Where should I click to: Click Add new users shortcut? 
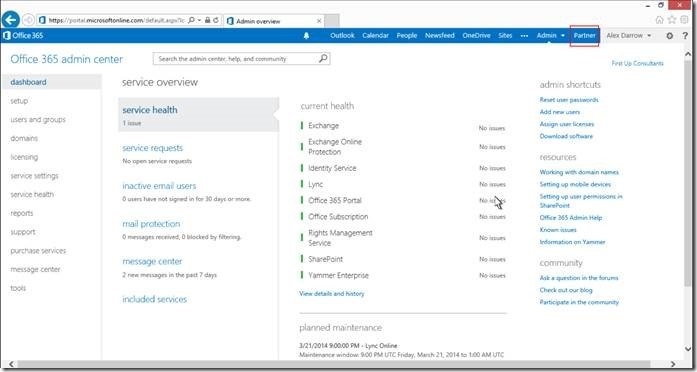(560, 112)
